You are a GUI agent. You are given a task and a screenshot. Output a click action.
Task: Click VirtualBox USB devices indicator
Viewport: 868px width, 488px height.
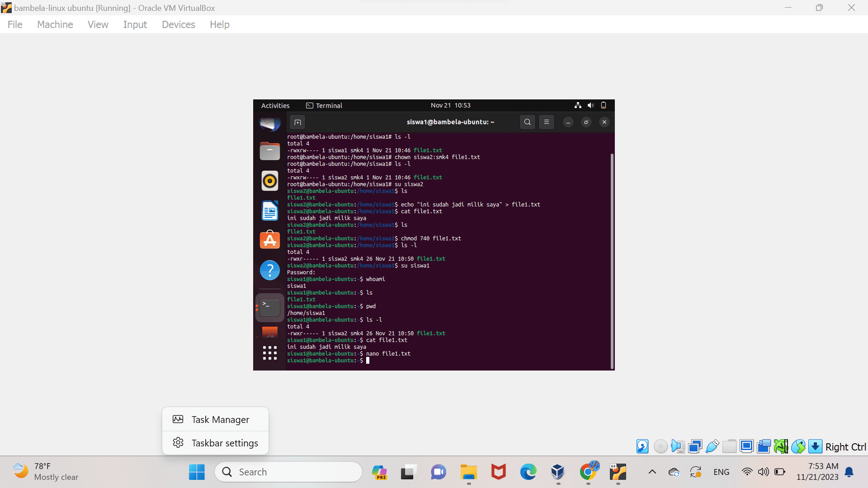(712, 446)
